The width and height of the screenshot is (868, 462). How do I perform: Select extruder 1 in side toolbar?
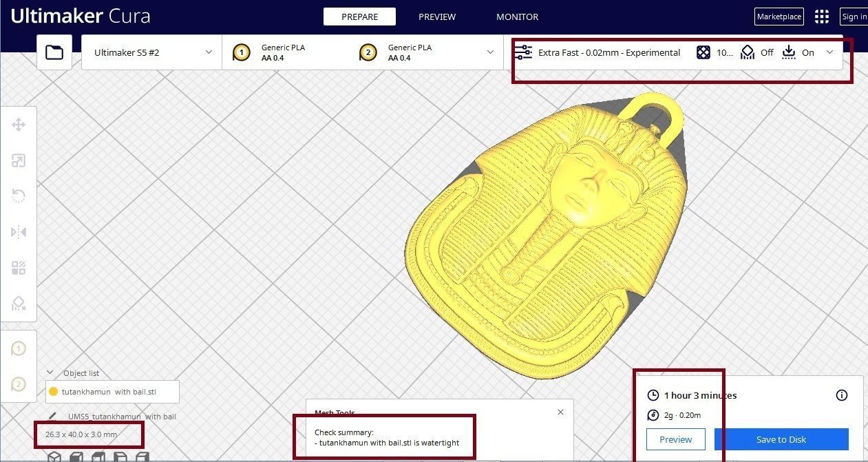click(19, 349)
